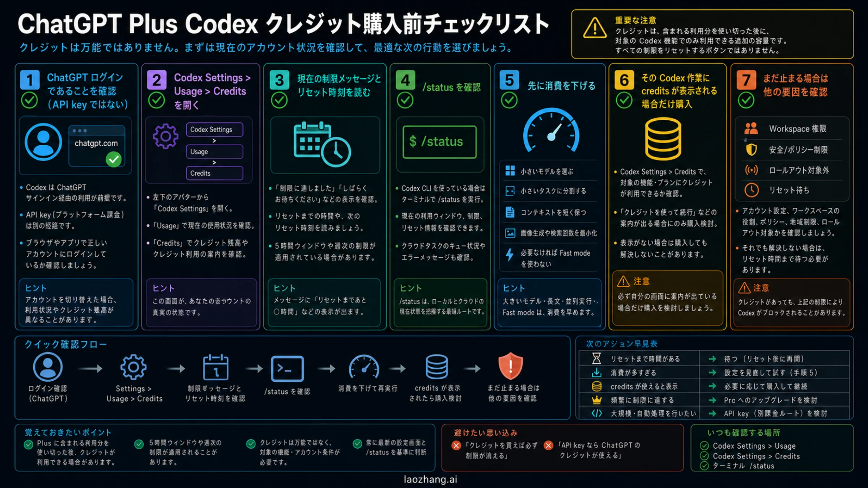The image size is (868, 488).
Task: Click the yellow database stack in the step 6 card
Action: [663, 139]
